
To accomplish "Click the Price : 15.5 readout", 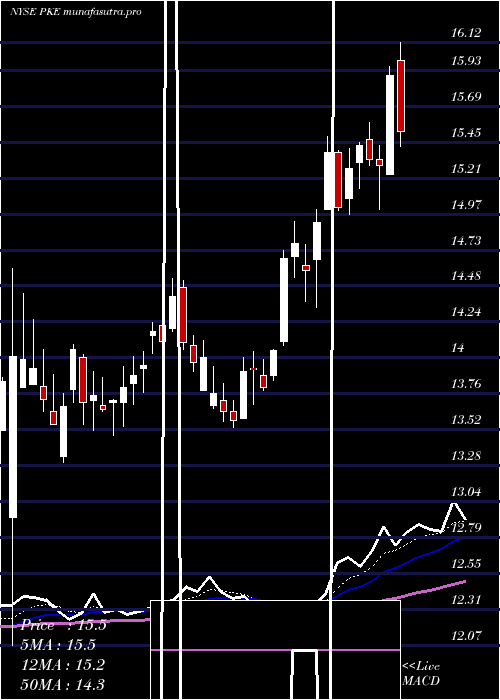I will pyautogui.click(x=63, y=625).
